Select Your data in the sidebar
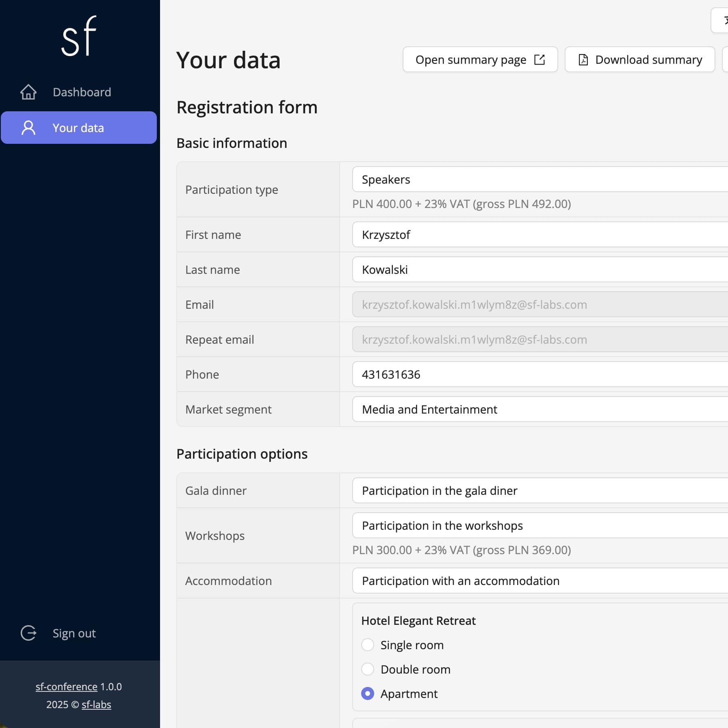Screen dimensions: 728x728 tap(78, 128)
